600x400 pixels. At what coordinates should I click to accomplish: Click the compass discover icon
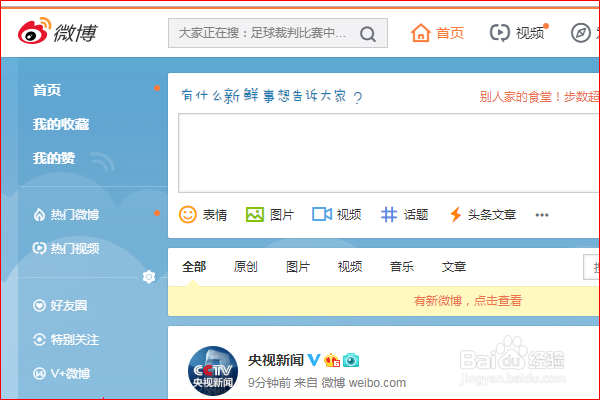click(x=580, y=33)
